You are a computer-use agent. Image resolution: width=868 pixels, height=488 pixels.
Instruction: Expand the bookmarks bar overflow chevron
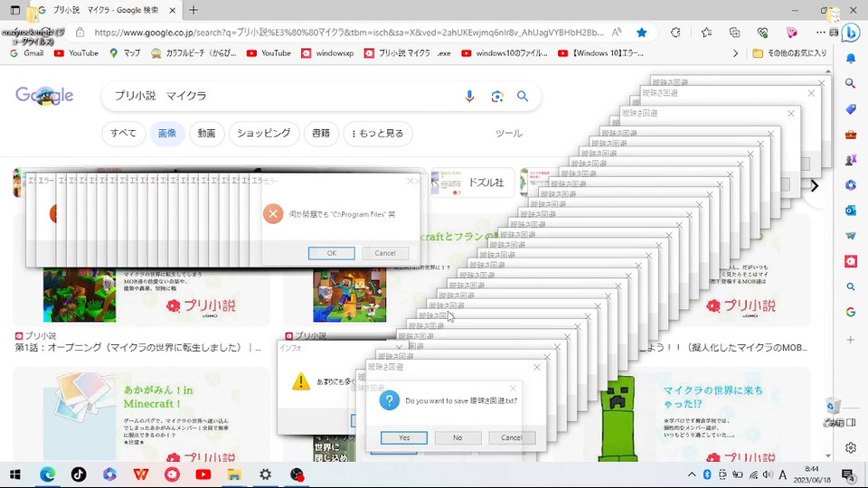(735, 53)
